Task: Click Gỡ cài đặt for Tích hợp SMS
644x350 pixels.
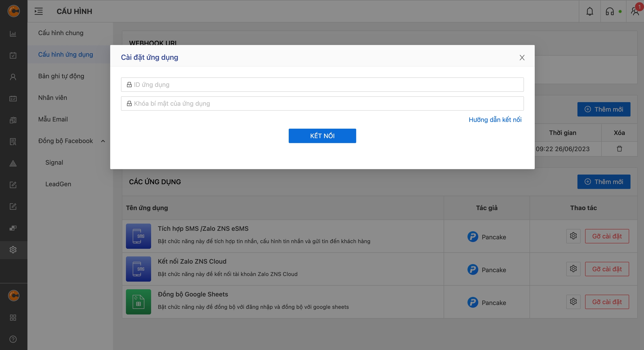Action: [x=607, y=236]
